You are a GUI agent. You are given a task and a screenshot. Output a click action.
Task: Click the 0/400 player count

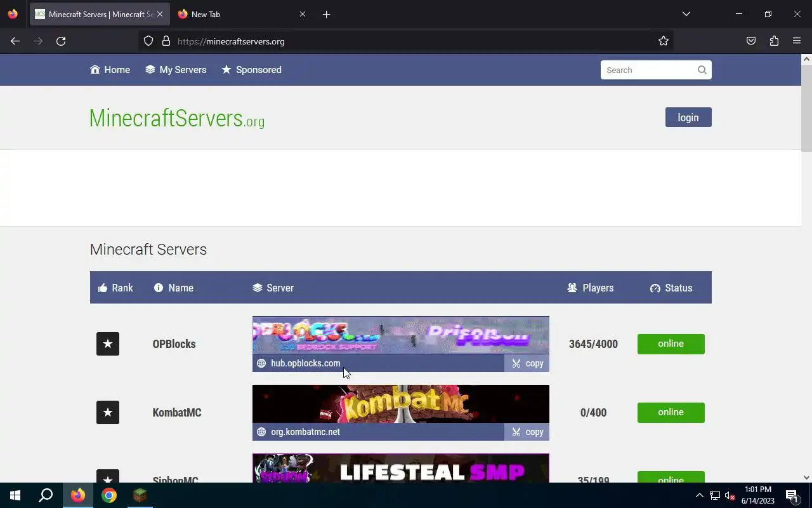593,412
